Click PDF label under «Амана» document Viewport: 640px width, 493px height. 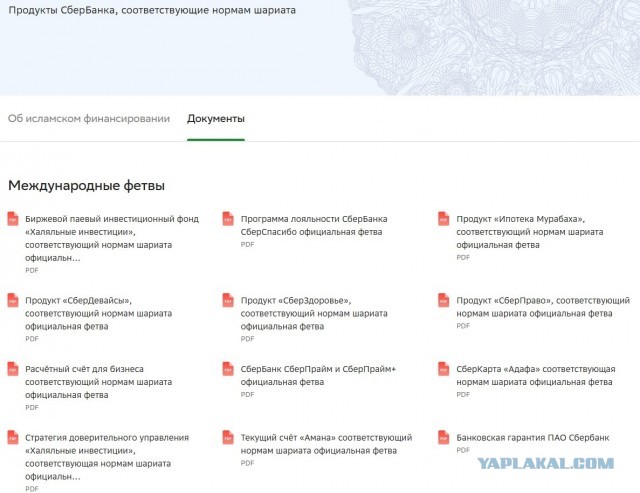tap(247, 463)
